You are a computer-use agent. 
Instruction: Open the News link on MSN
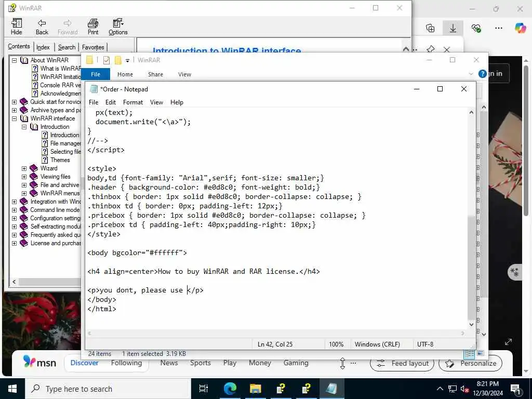(x=169, y=363)
